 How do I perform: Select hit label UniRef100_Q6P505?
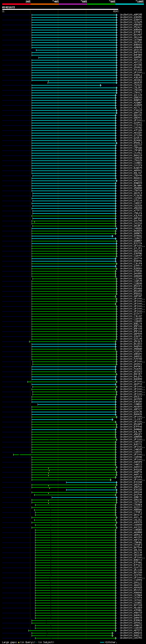click(x=131, y=334)
